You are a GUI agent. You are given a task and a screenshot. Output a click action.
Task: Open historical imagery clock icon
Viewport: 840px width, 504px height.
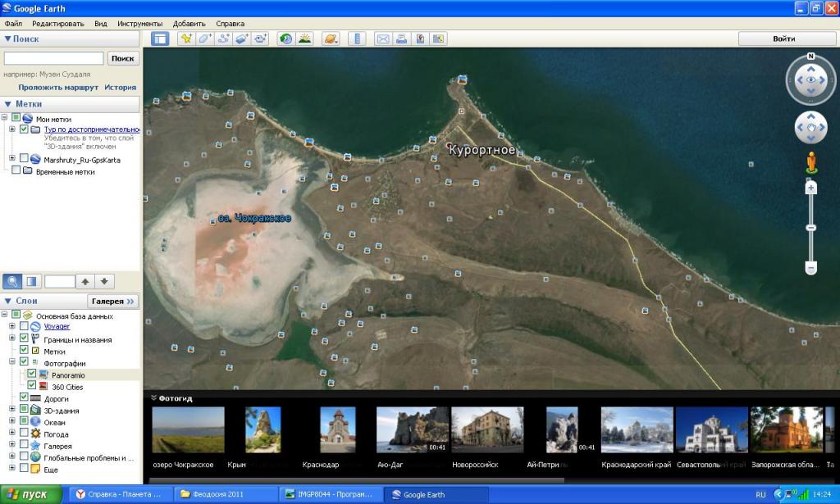tap(285, 39)
